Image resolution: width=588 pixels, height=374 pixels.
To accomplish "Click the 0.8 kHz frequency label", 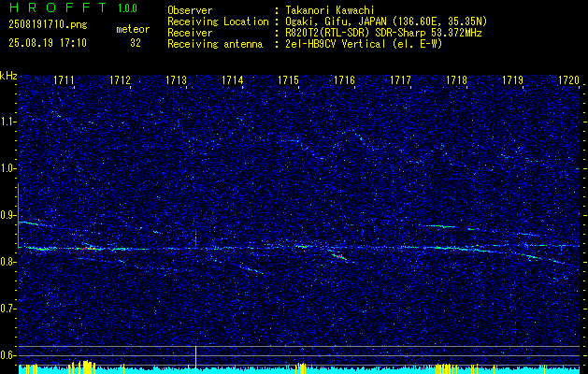I will [7, 262].
